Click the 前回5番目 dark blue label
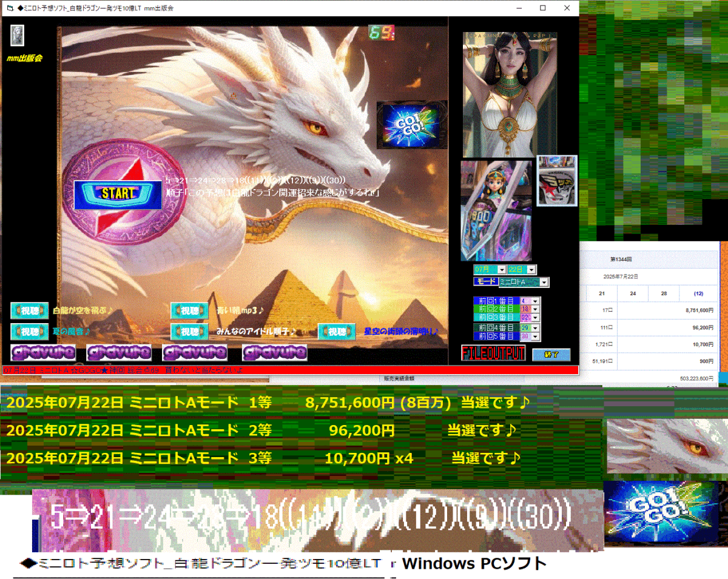The width and height of the screenshot is (728, 579). click(x=496, y=336)
